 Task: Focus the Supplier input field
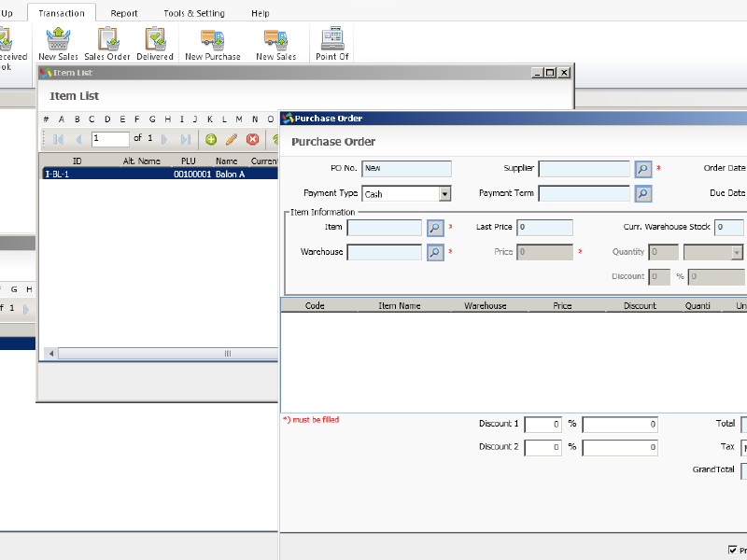[x=585, y=169]
